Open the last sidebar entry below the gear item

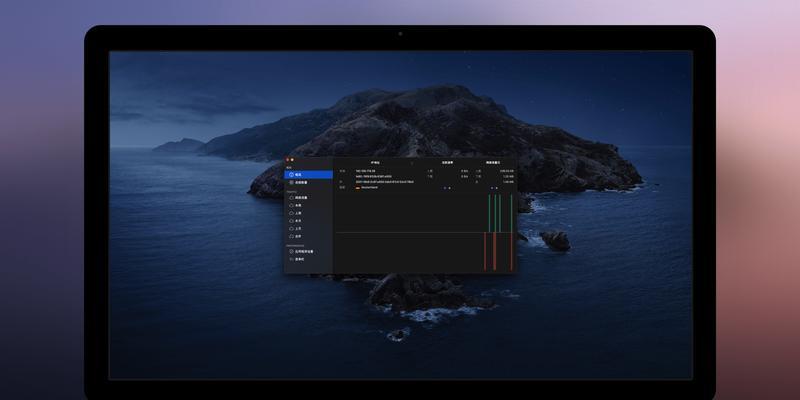[308, 259]
